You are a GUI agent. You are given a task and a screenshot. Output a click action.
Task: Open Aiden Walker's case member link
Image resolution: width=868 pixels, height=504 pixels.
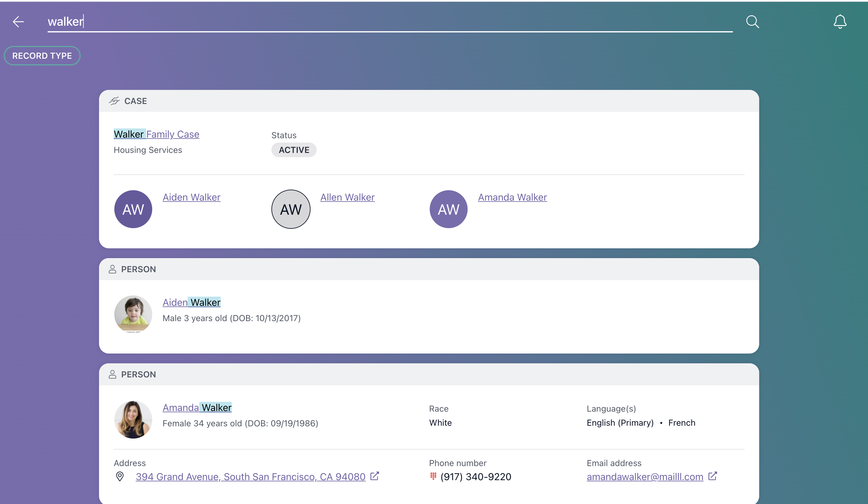click(191, 197)
